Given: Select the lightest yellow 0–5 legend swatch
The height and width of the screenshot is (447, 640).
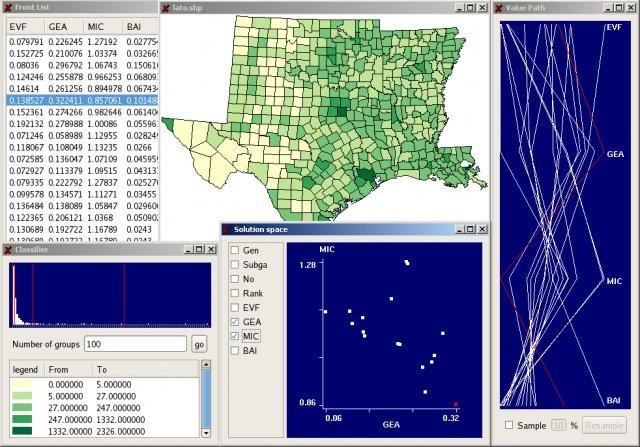Looking at the screenshot, I should tap(22, 384).
